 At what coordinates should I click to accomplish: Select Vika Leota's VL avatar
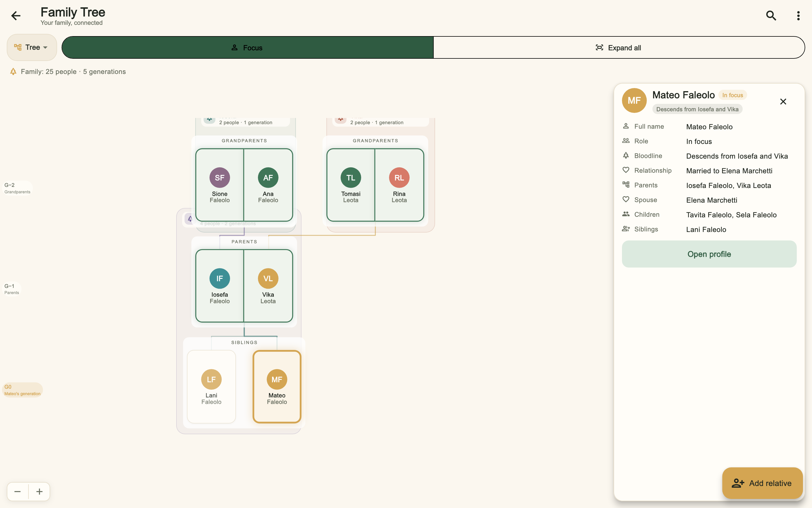(268, 279)
